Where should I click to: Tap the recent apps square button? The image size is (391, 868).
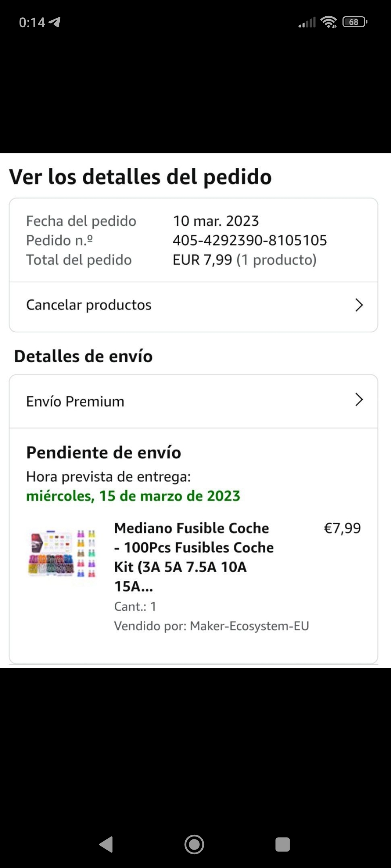pyautogui.click(x=282, y=844)
